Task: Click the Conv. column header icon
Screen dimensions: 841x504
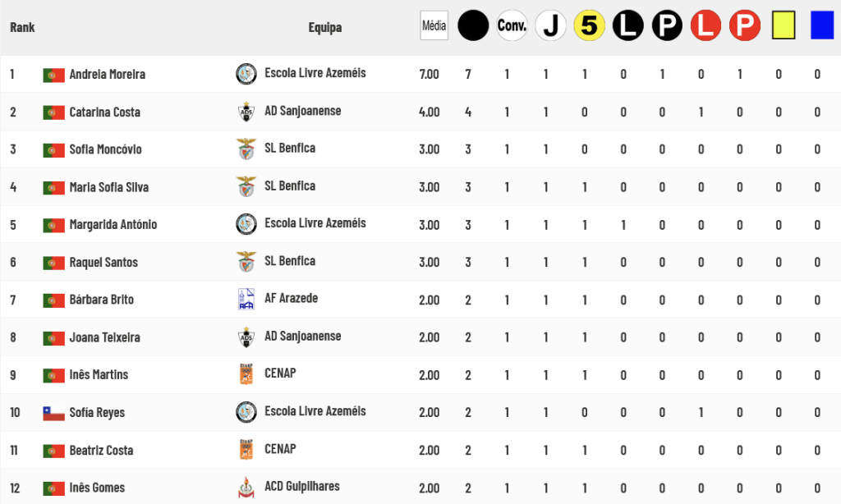Action: point(512,25)
